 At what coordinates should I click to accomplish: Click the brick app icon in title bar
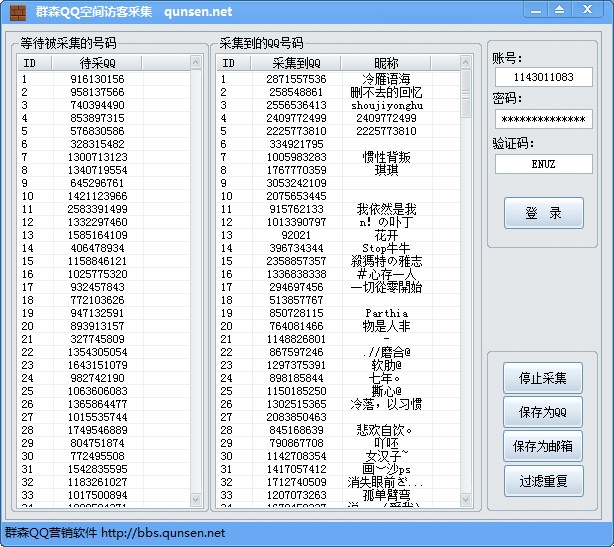pos(18,12)
